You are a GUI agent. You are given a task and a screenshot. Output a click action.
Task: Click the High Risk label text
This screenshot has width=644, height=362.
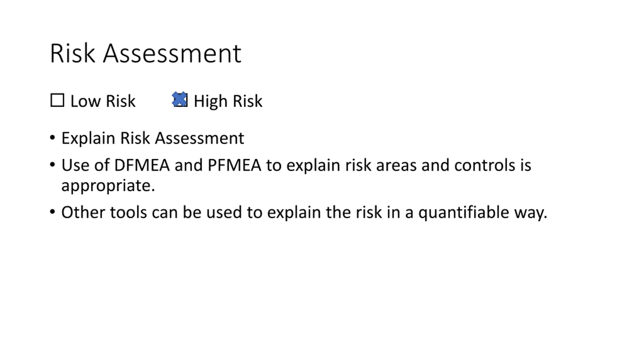coord(228,101)
